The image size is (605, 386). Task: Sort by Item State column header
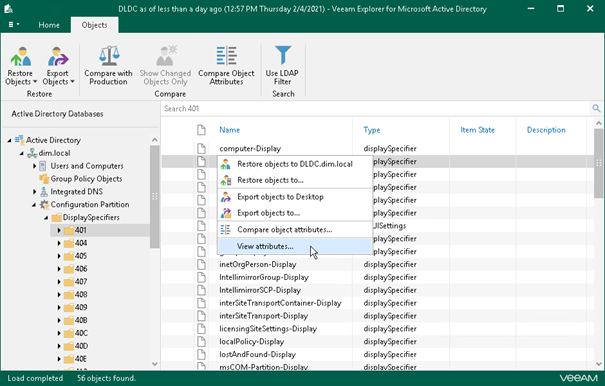click(477, 130)
